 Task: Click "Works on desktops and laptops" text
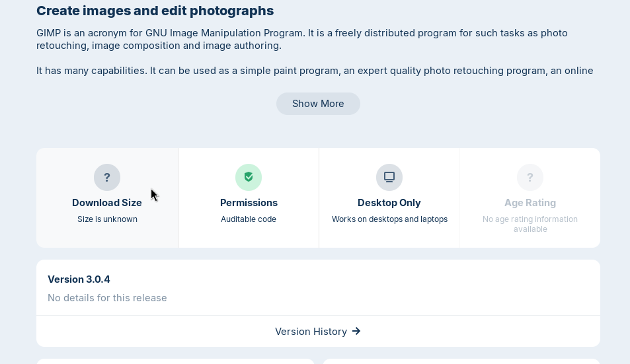tap(389, 219)
